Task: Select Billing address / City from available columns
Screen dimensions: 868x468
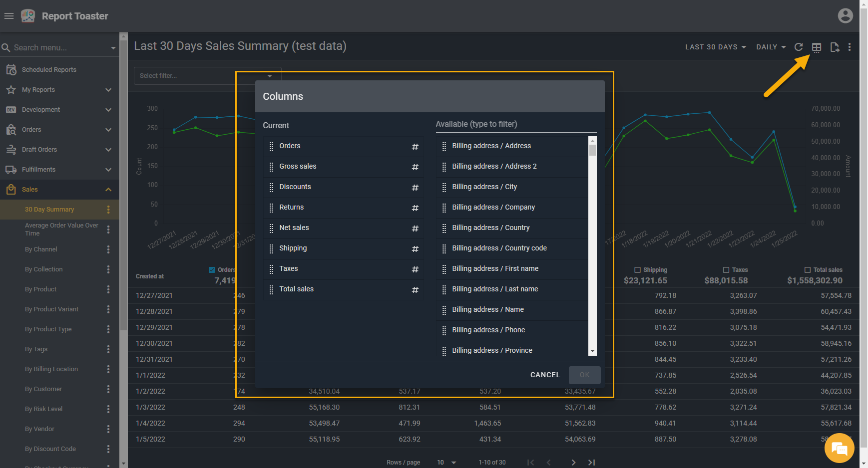Action: coord(484,187)
